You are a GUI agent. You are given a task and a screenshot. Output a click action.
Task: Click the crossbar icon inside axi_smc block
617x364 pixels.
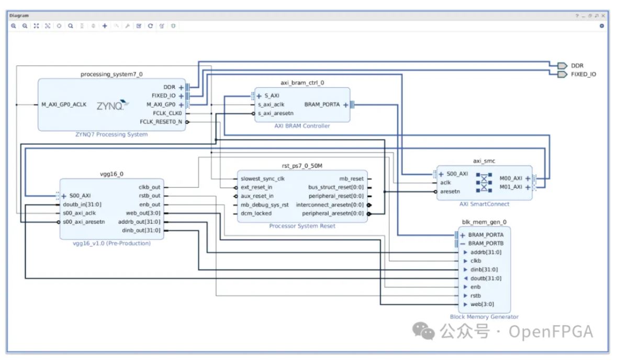[x=484, y=183]
